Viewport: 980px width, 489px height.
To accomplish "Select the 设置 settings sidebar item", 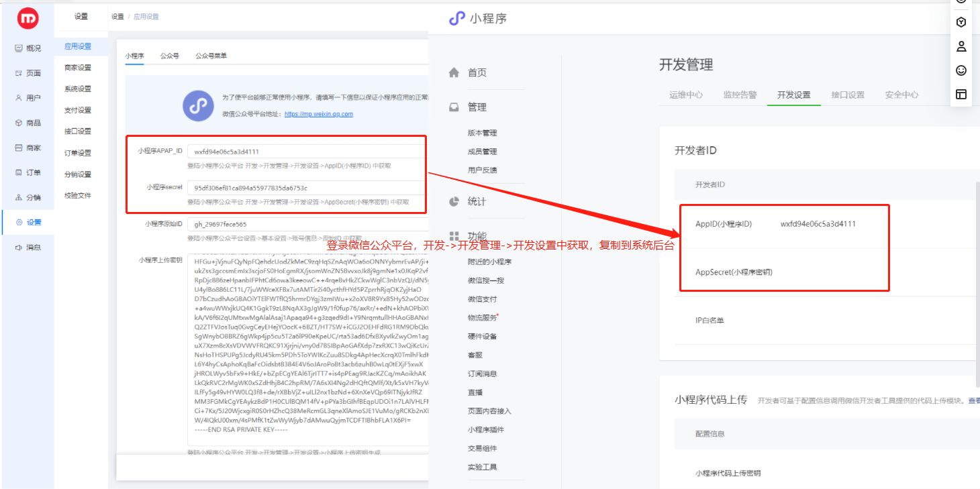I will [x=28, y=222].
